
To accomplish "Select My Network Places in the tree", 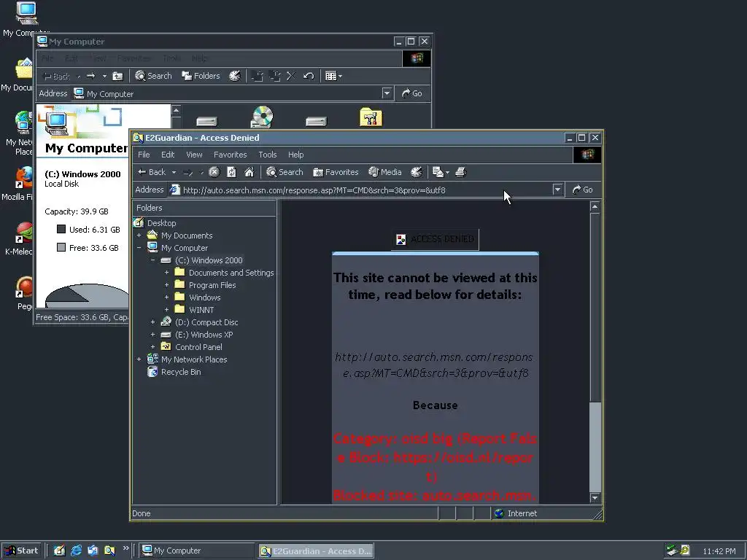I will 193,359.
